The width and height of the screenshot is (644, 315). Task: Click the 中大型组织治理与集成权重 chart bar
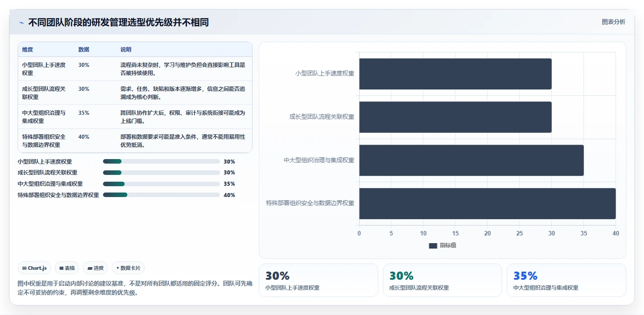[471, 160]
